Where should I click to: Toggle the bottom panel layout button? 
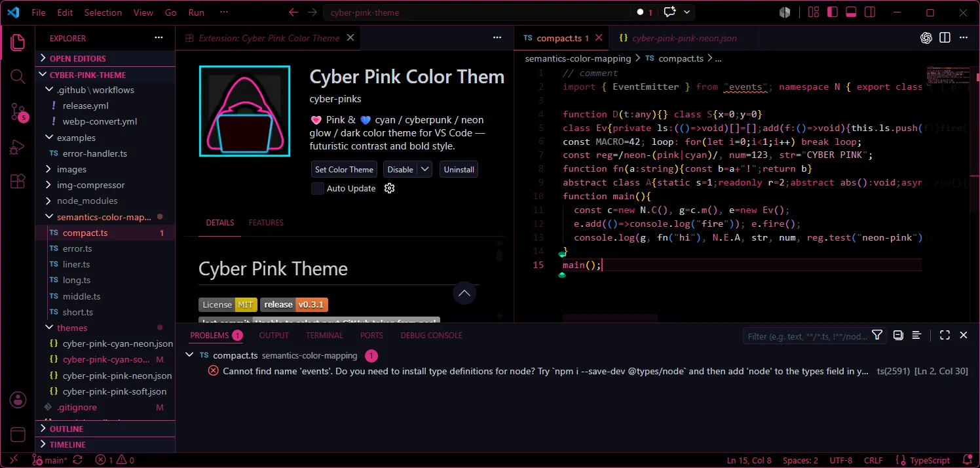coord(851,12)
